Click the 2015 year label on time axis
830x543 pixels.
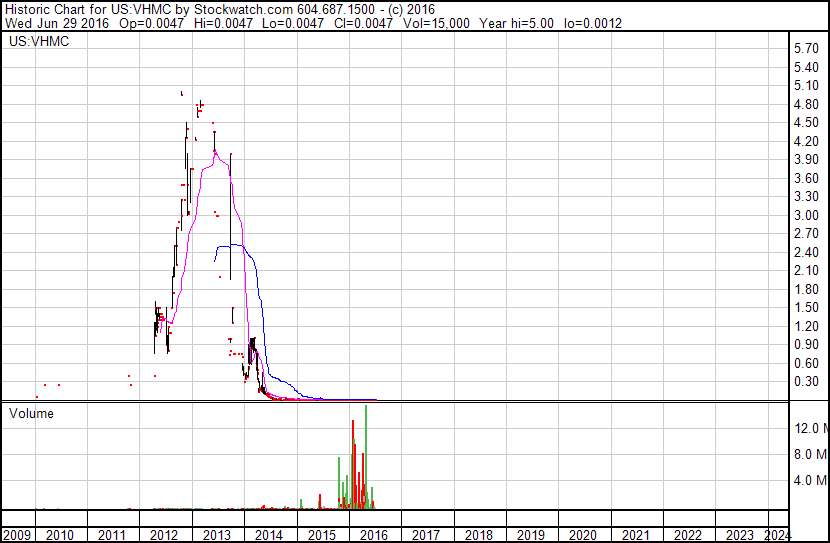[321, 535]
